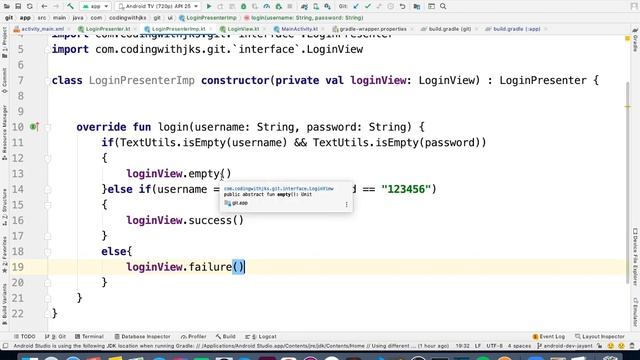
Task: Click the UTF-8 encoding in status bar
Action: (x=494, y=346)
